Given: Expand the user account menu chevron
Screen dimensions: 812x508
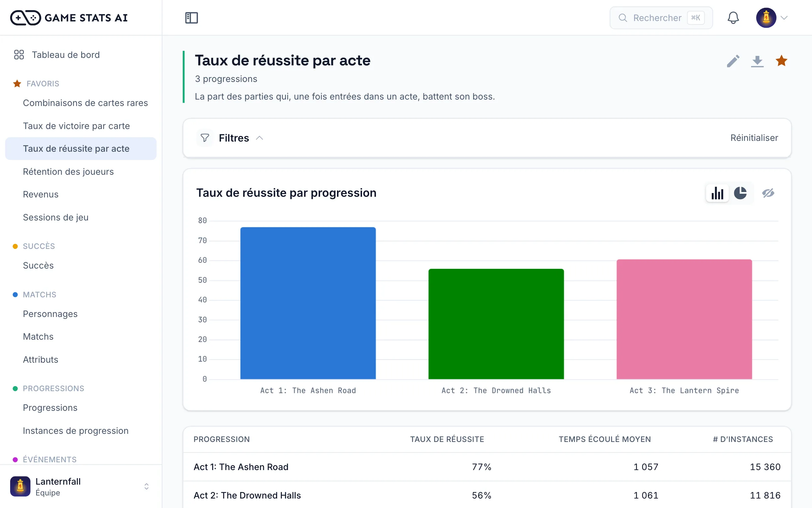Looking at the screenshot, I should pos(784,18).
